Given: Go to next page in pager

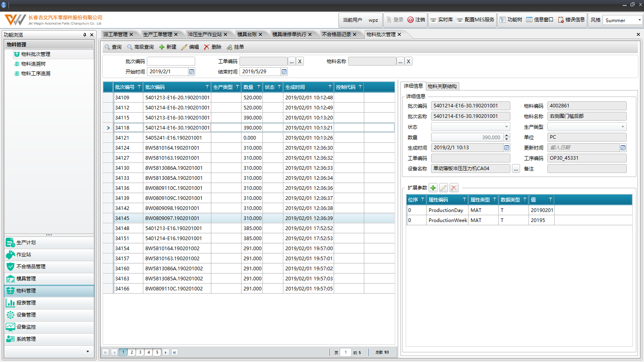Looking at the screenshot, I should click(x=166, y=352).
